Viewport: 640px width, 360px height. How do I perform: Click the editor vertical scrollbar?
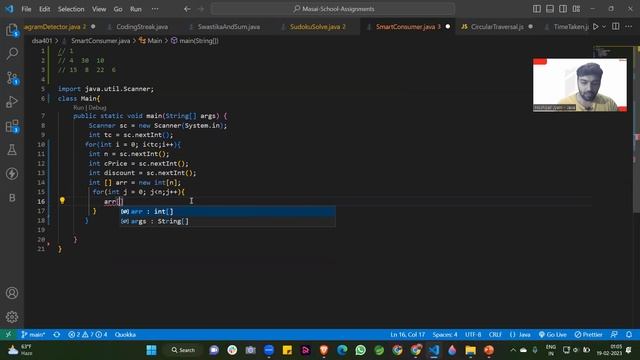click(636, 130)
